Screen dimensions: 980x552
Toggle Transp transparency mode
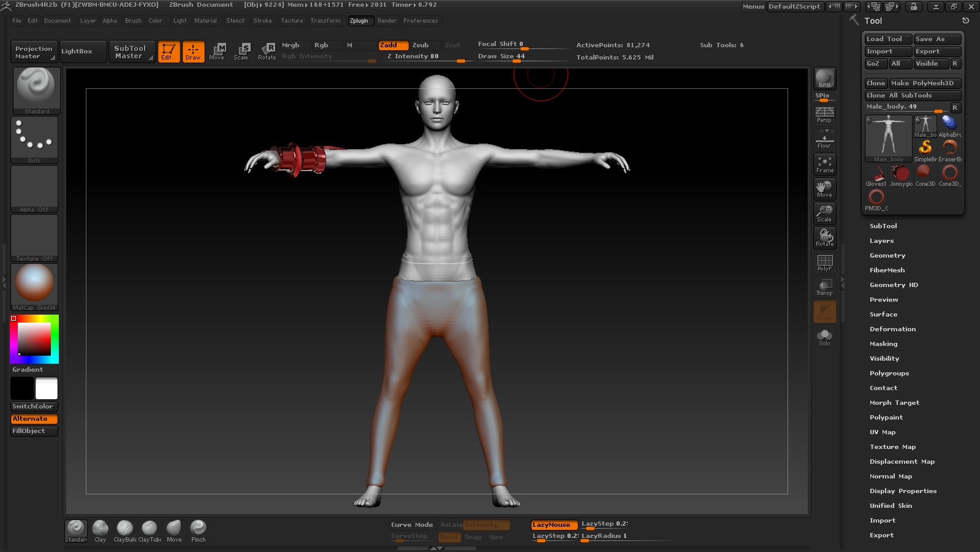pos(824,287)
